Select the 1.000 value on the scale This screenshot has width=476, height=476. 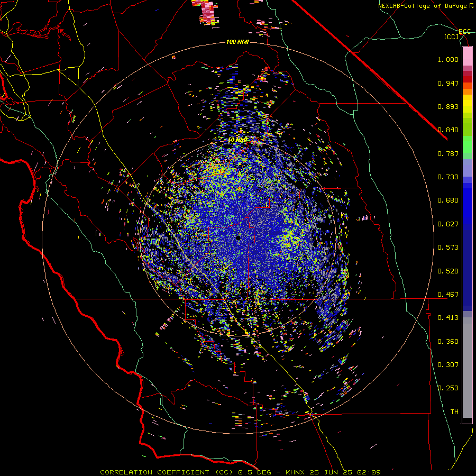[x=448, y=59]
